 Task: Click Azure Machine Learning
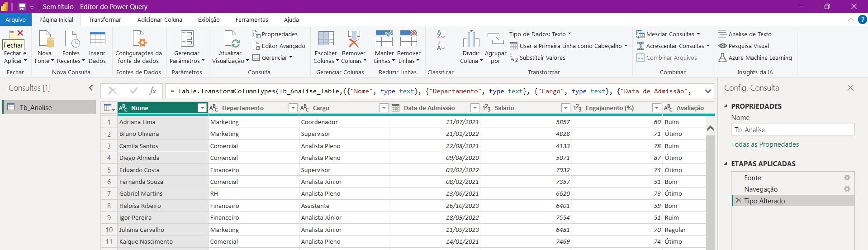[755, 58]
